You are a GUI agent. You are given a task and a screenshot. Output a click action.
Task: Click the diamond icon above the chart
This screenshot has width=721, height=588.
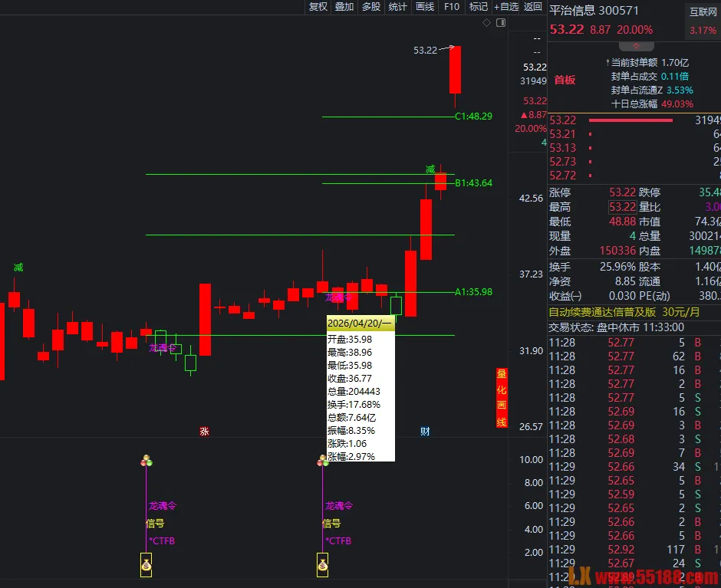486,23
